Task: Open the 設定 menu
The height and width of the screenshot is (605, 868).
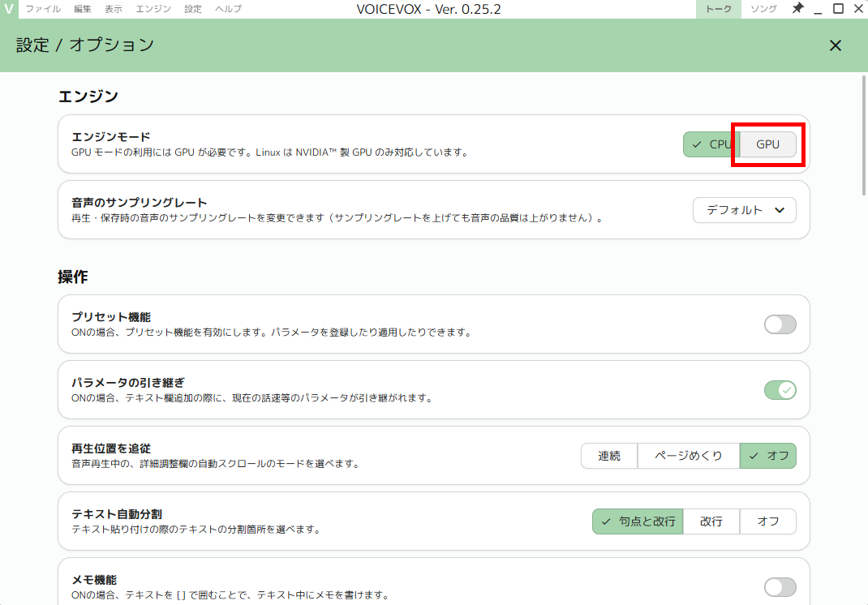Action: click(x=192, y=9)
